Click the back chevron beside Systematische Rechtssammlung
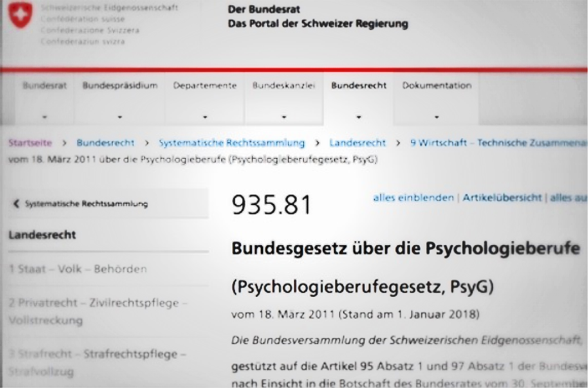 [x=16, y=204]
